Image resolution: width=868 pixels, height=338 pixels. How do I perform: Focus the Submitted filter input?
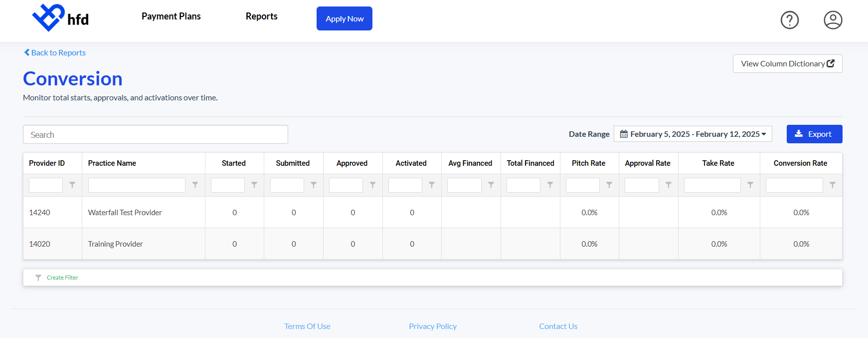pyautogui.click(x=287, y=185)
